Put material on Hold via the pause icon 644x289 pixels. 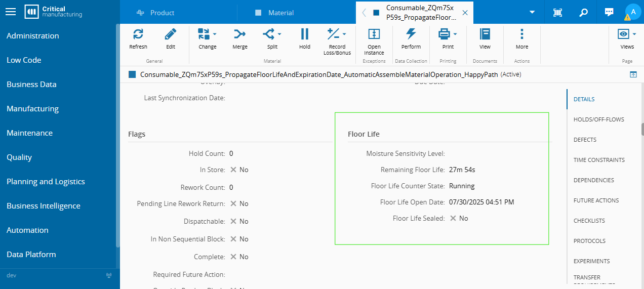pyautogui.click(x=304, y=34)
